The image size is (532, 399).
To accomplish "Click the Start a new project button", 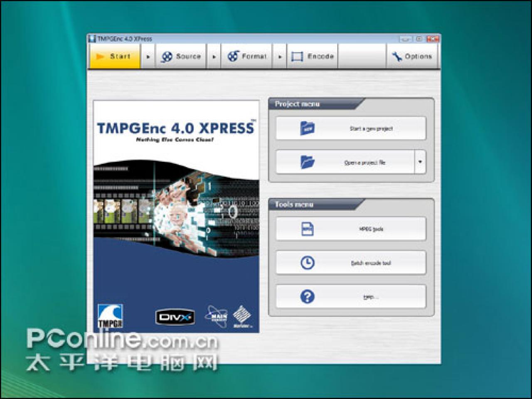I will (351, 128).
